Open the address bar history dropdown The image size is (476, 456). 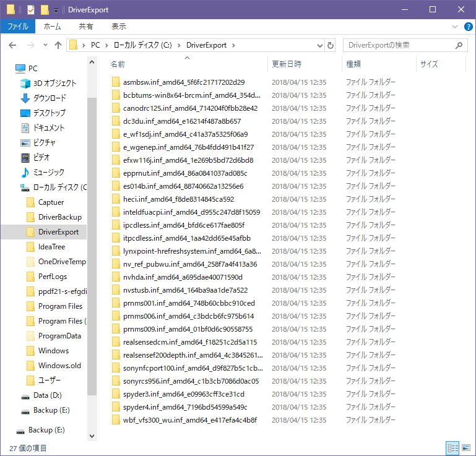tap(319, 46)
